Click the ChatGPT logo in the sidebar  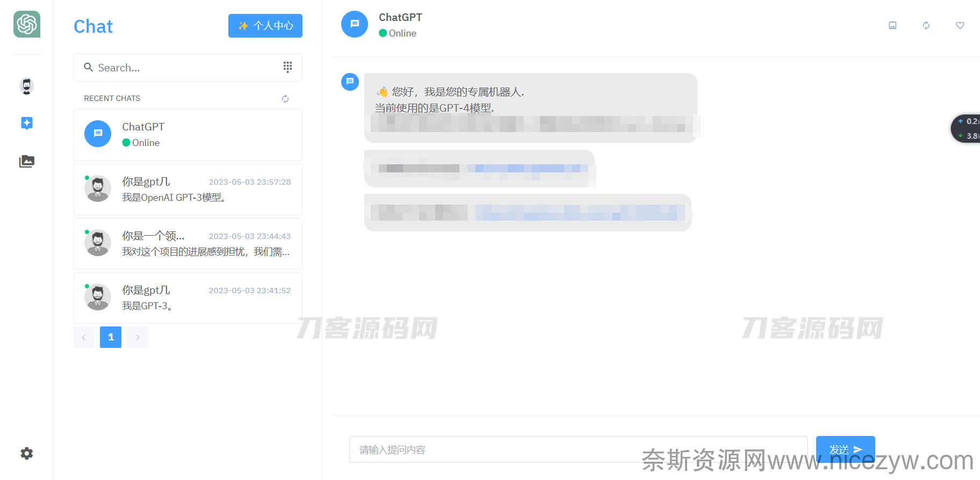tap(27, 24)
